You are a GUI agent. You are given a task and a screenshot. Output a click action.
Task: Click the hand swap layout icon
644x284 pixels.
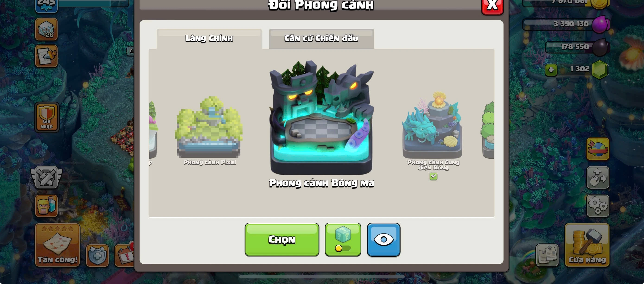click(598, 177)
